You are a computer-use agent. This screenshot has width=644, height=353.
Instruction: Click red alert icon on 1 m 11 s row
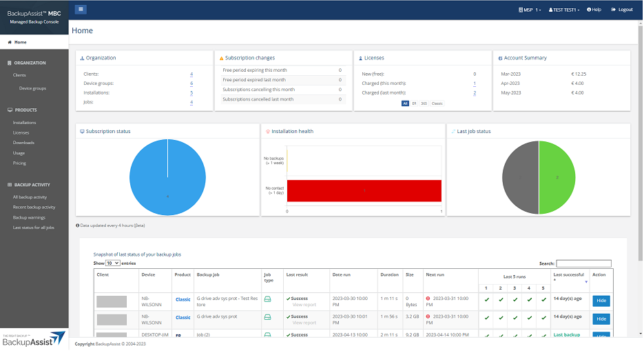coord(428,299)
